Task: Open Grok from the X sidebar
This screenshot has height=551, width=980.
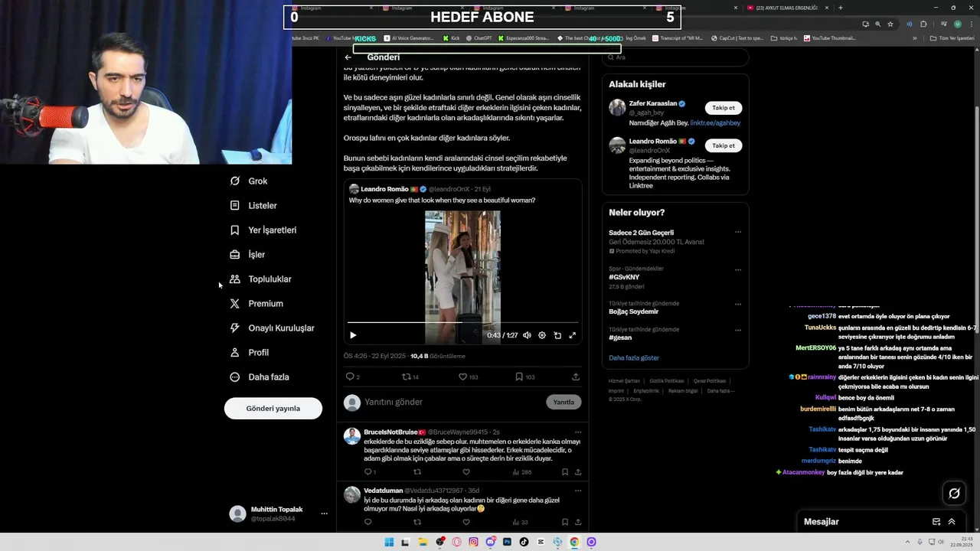Action: 249,181
